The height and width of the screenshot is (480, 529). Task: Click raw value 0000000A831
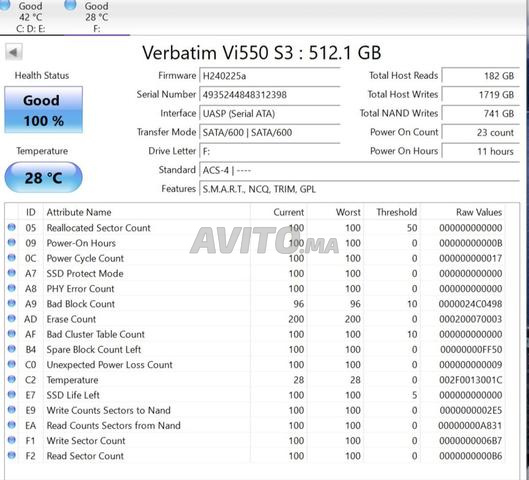[x=470, y=425]
